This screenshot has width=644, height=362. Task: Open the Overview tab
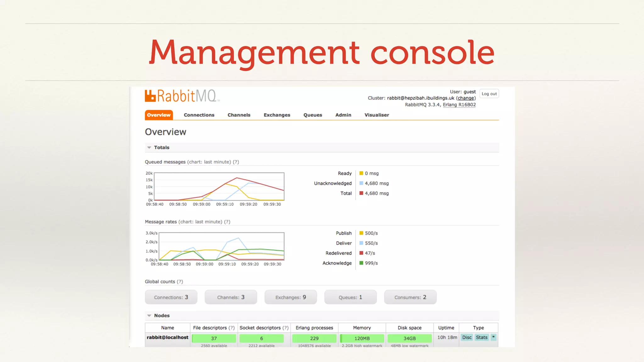(x=159, y=115)
